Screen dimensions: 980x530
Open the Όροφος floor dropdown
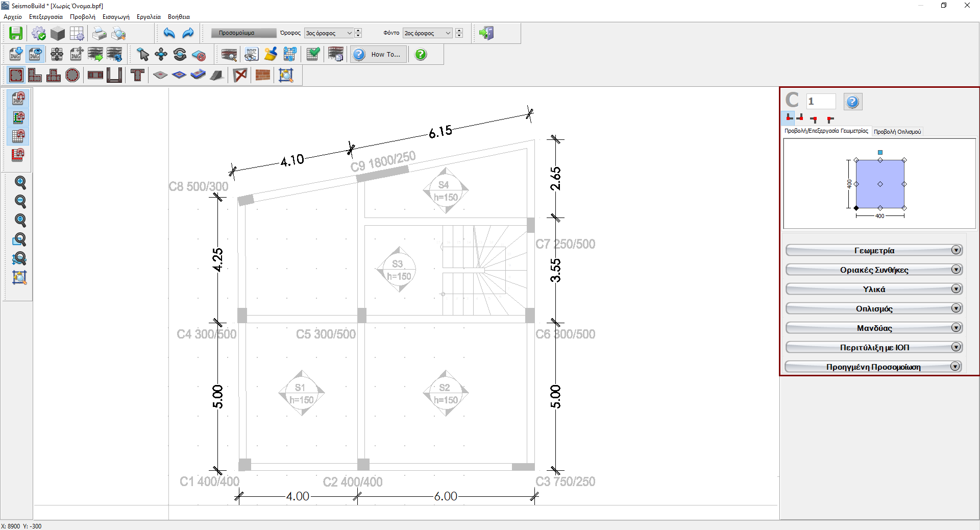(329, 33)
